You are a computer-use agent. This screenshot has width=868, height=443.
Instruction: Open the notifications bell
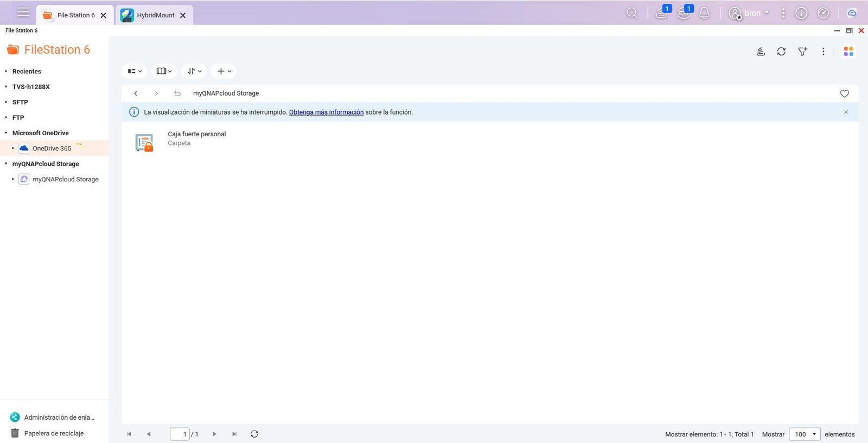click(x=704, y=13)
